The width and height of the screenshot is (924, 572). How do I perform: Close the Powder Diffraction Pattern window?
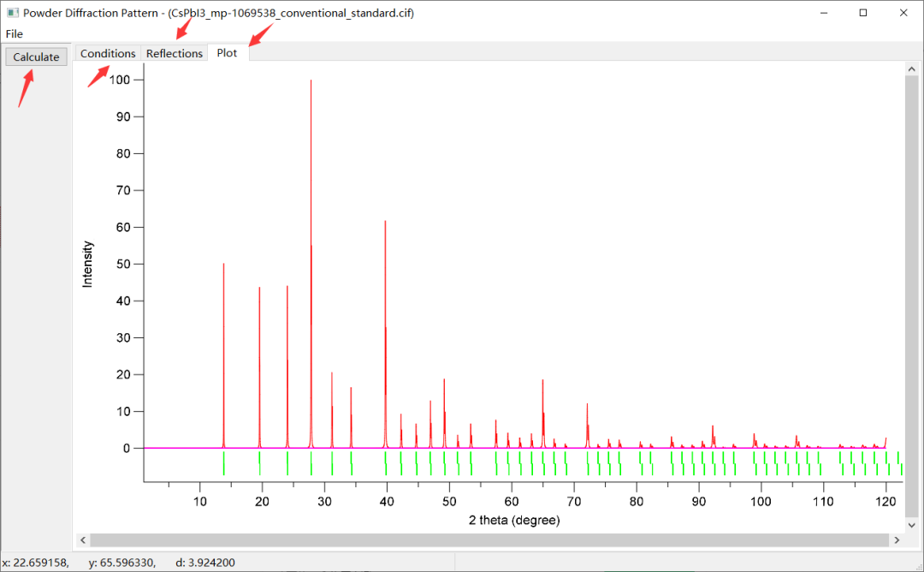tap(903, 13)
